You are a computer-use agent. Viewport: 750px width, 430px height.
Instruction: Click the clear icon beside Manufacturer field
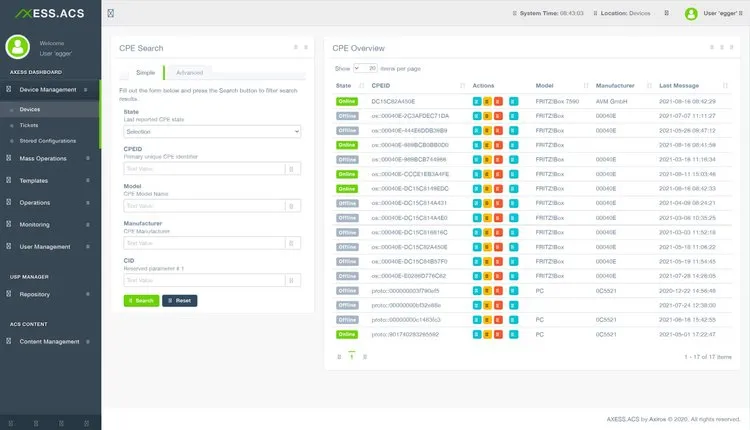[291, 243]
